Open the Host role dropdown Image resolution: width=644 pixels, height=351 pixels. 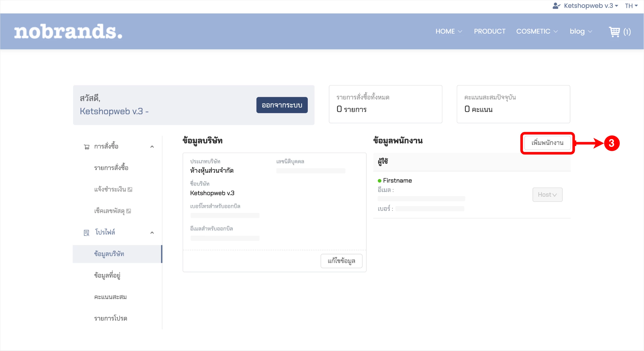tap(547, 195)
